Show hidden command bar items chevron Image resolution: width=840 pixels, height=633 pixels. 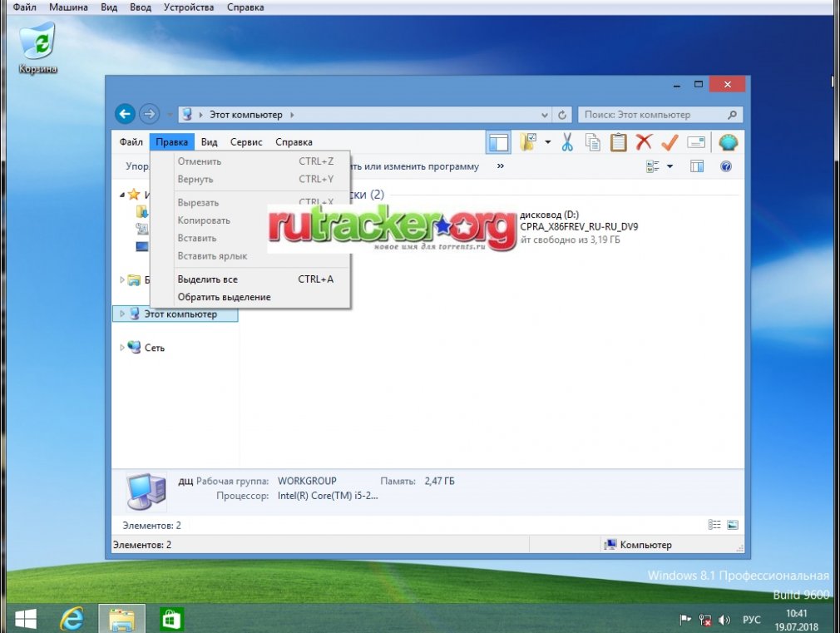(x=501, y=166)
